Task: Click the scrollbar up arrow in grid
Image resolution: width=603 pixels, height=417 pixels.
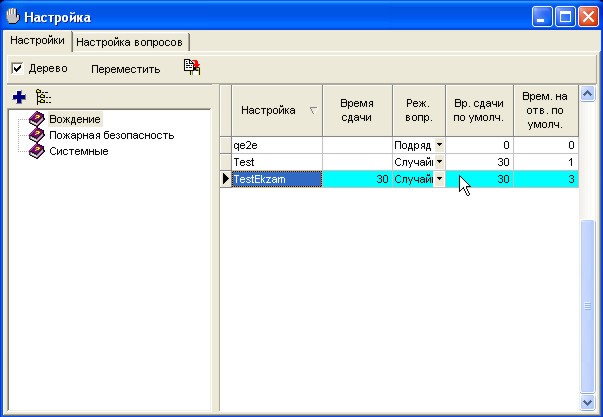Action: coord(588,95)
